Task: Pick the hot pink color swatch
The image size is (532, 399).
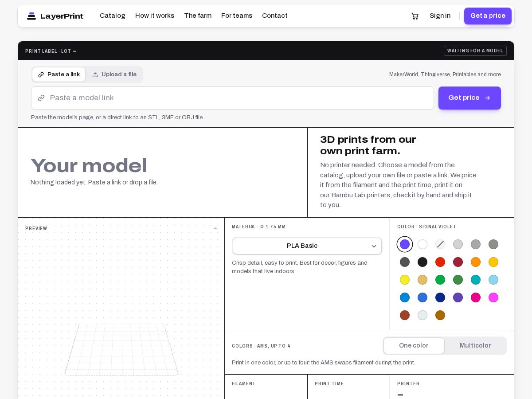Action: (x=476, y=297)
